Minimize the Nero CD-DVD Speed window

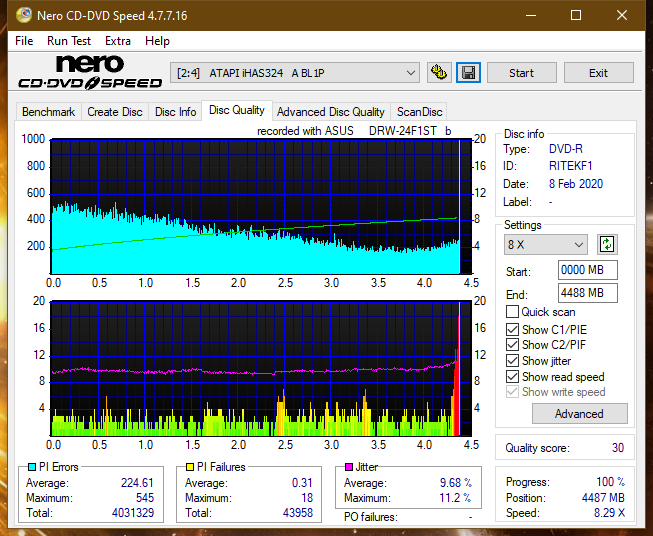click(x=531, y=15)
